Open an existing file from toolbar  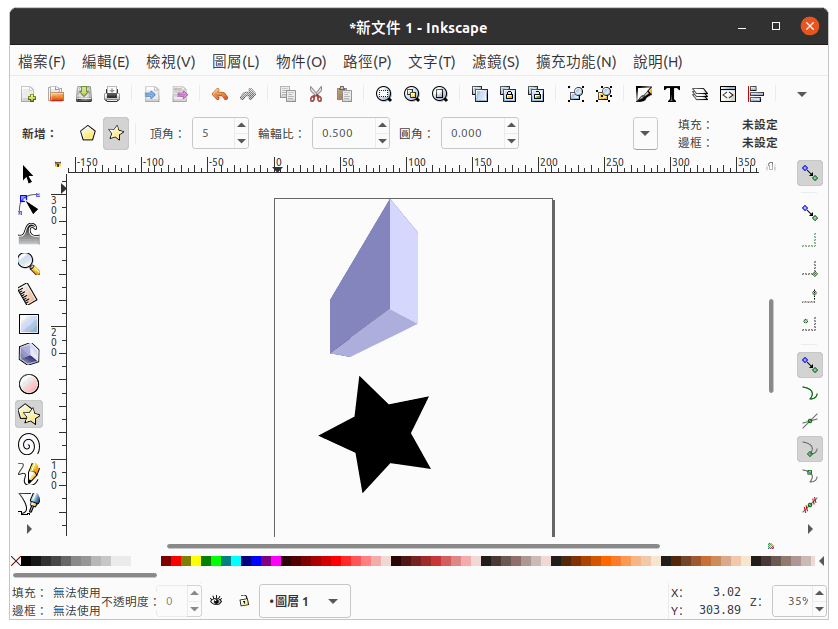pyautogui.click(x=56, y=95)
